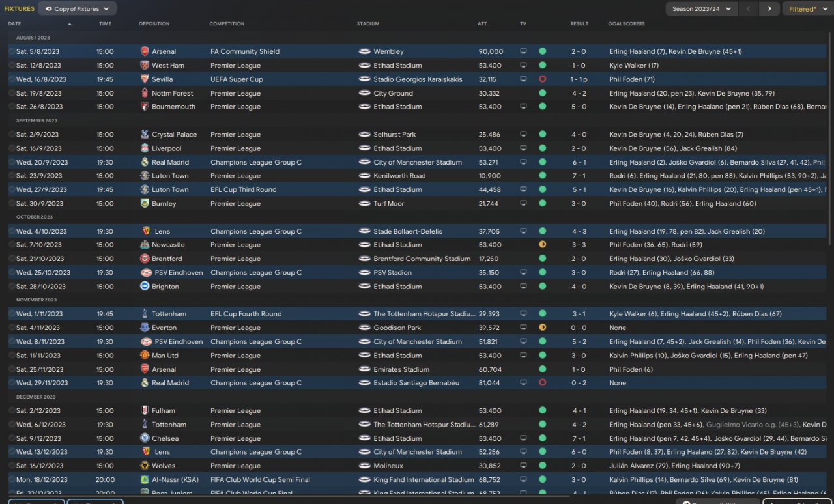
Task: Click the TV icon in the Sevilla row
Action: tap(523, 79)
